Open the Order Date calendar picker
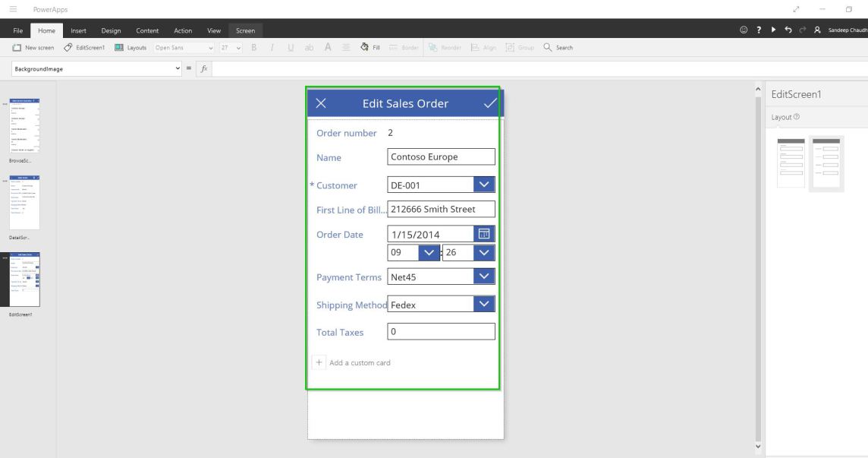Viewport: 868px width, 458px height. [484, 234]
